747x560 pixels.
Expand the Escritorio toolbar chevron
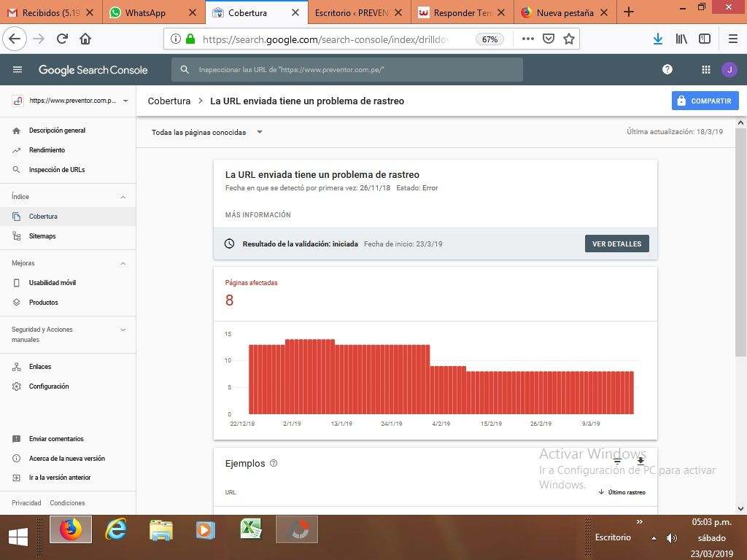[x=640, y=522]
